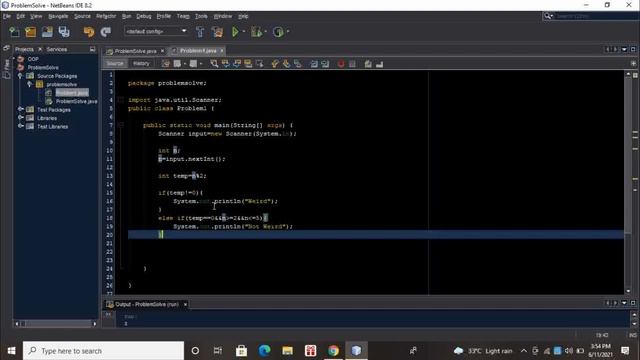Click the editor Shift Line Left icon

pyautogui.click(x=314, y=64)
